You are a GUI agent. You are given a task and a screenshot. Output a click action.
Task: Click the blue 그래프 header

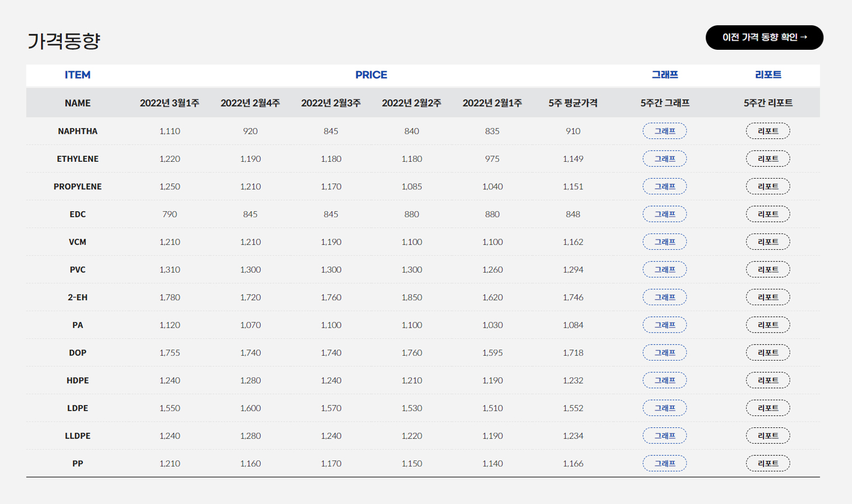click(665, 75)
